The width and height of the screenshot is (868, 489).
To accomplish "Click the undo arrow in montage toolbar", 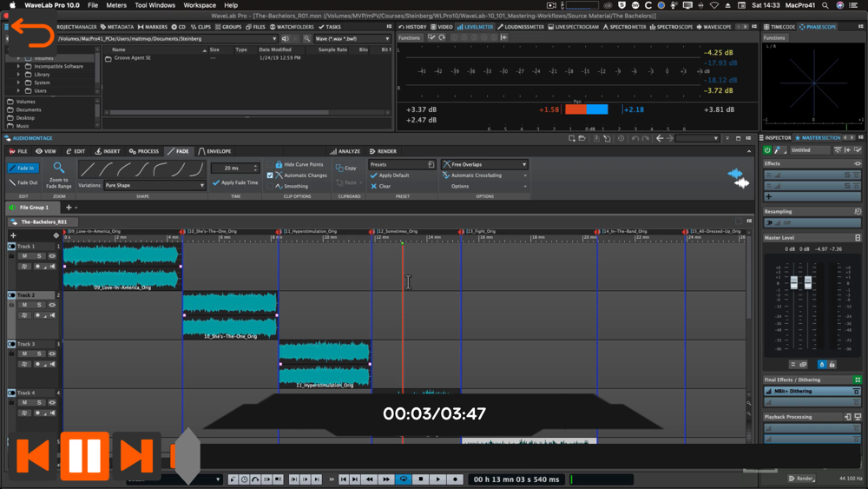I will [x=635, y=138].
